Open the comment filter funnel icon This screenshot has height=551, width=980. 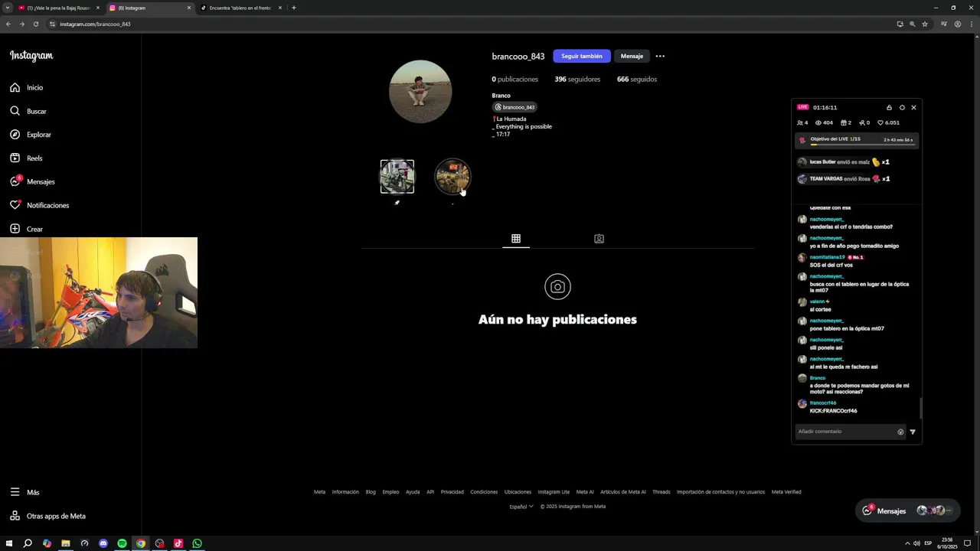(913, 432)
